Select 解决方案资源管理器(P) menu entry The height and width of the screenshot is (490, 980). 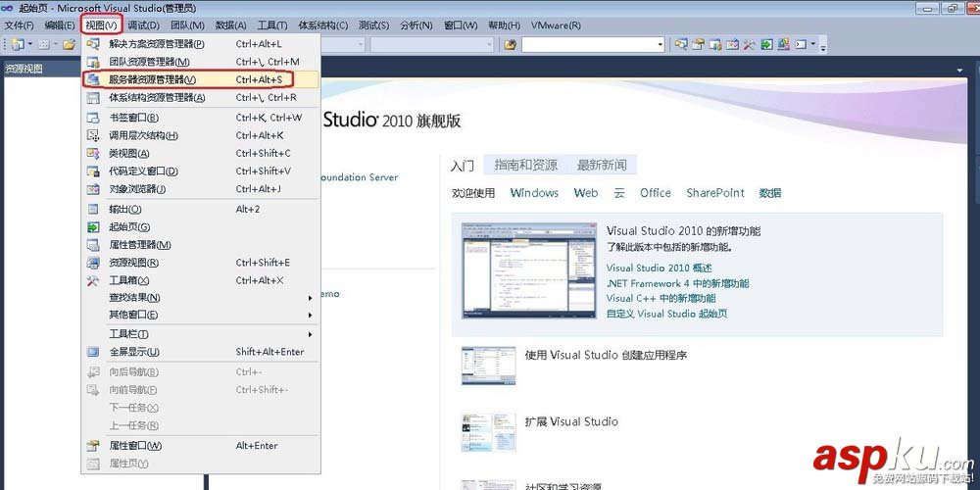click(201, 44)
